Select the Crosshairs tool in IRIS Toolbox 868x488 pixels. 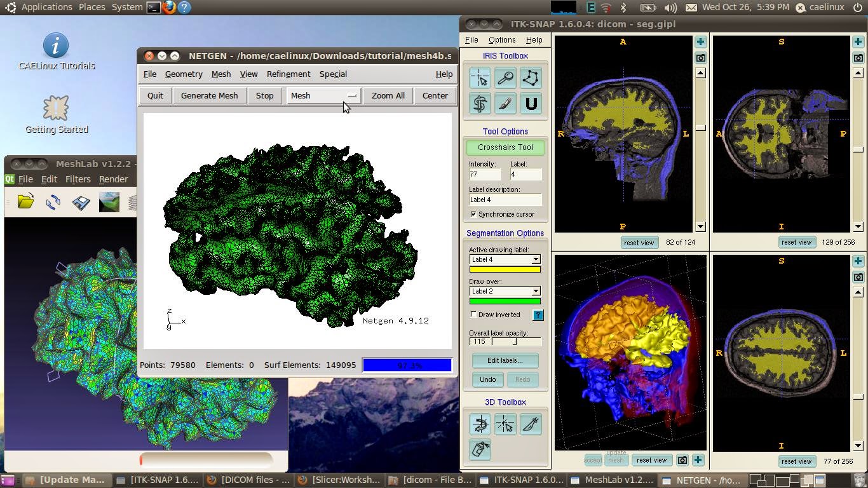click(480, 78)
